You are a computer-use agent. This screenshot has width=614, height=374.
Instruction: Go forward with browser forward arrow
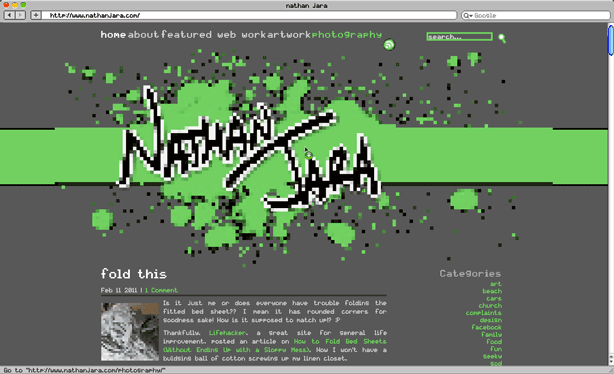point(20,15)
